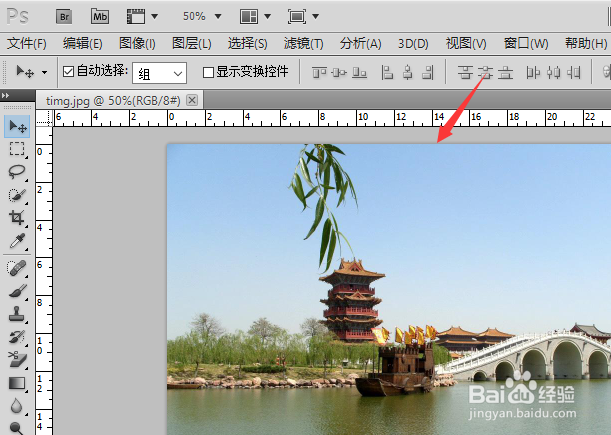Click Align Top Edges icon

(319, 72)
